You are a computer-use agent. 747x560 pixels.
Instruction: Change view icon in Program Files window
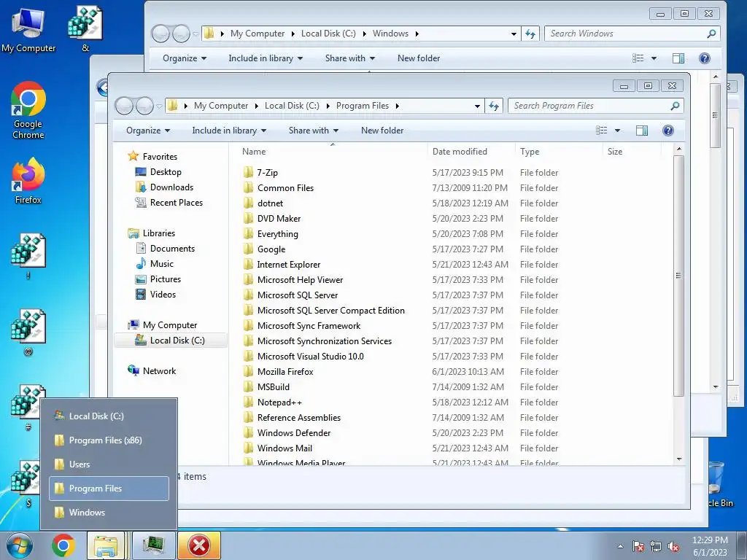[602, 131]
